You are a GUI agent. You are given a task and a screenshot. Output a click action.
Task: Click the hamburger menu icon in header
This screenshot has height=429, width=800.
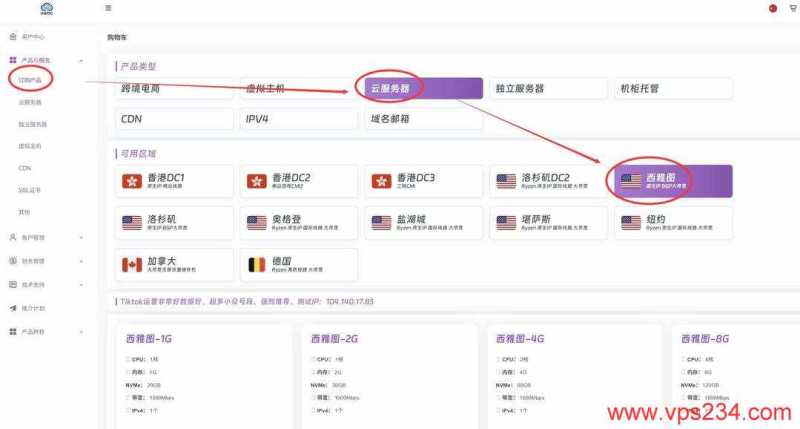click(108, 8)
